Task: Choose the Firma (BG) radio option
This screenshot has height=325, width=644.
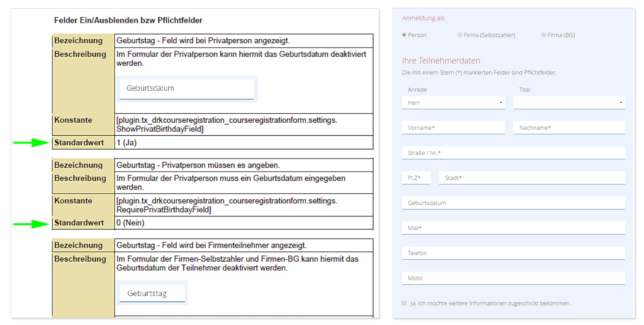Action: click(543, 35)
